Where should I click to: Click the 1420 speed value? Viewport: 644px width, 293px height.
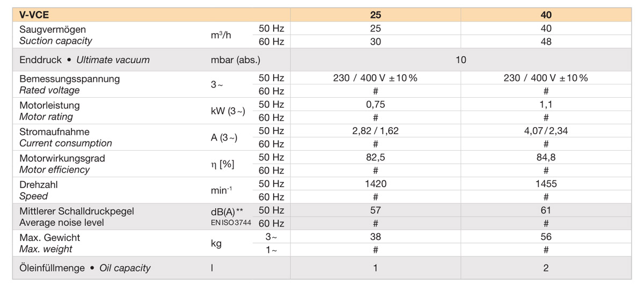(x=376, y=184)
